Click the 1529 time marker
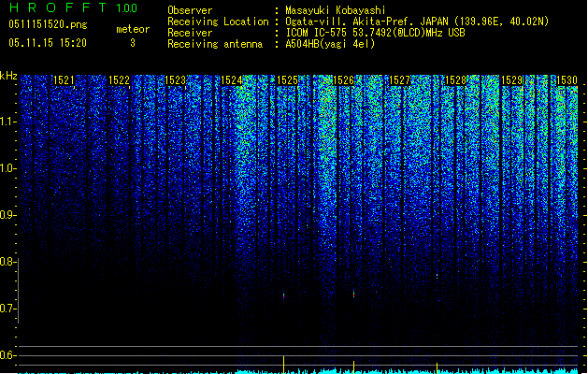The width and height of the screenshot is (588, 374). coord(512,80)
